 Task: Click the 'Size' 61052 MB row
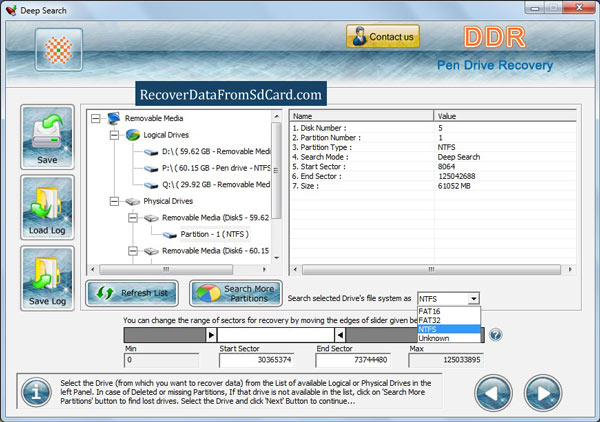click(433, 186)
